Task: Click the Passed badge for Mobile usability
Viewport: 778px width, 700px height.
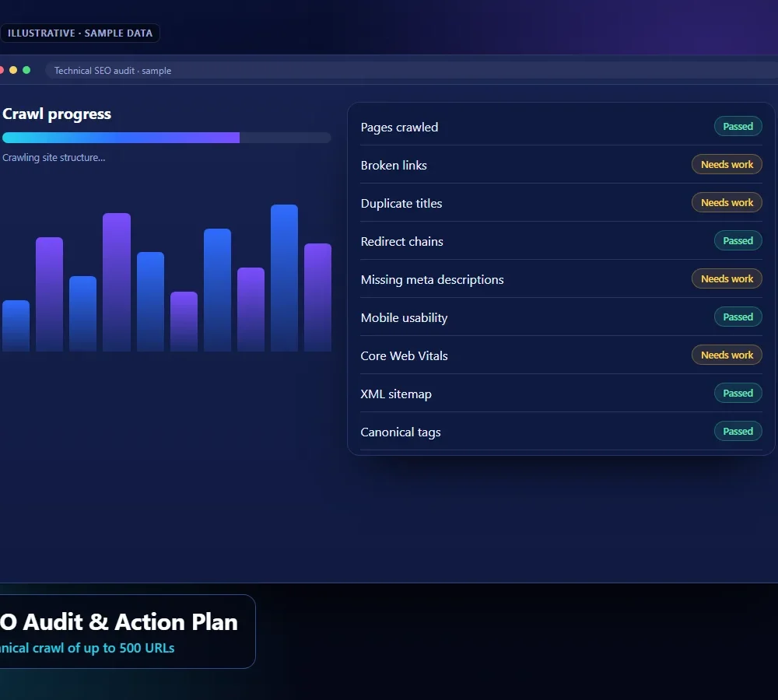Action: click(x=738, y=317)
